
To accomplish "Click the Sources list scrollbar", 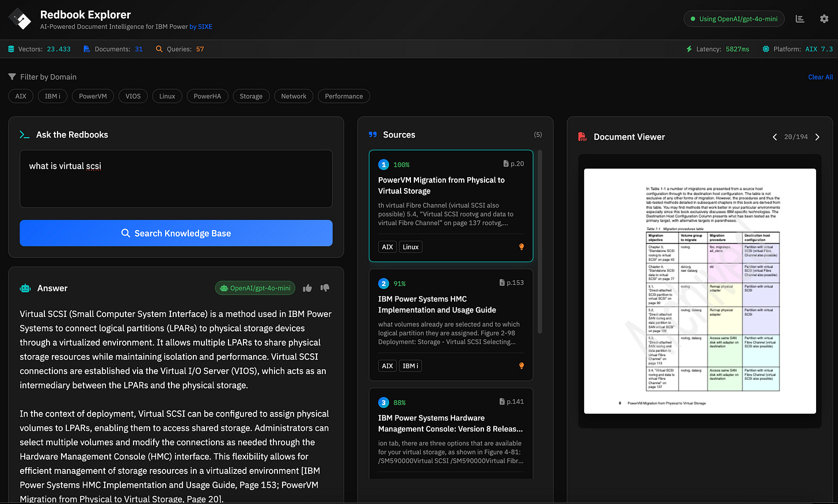I will pyautogui.click(x=540, y=242).
